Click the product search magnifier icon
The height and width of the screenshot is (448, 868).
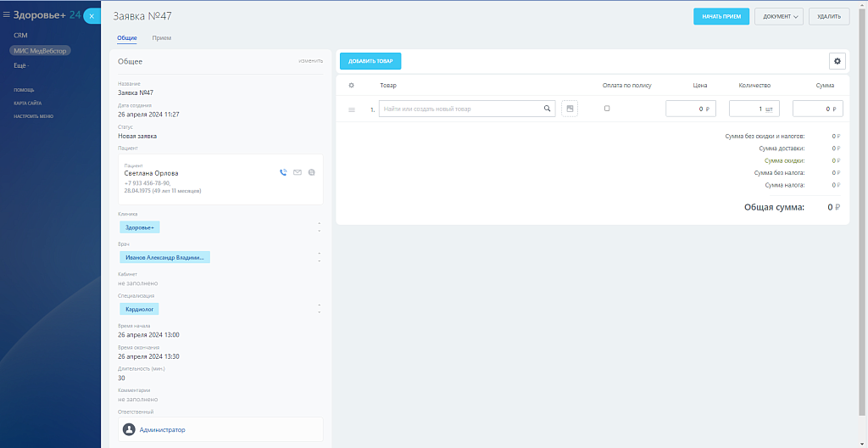pos(548,109)
